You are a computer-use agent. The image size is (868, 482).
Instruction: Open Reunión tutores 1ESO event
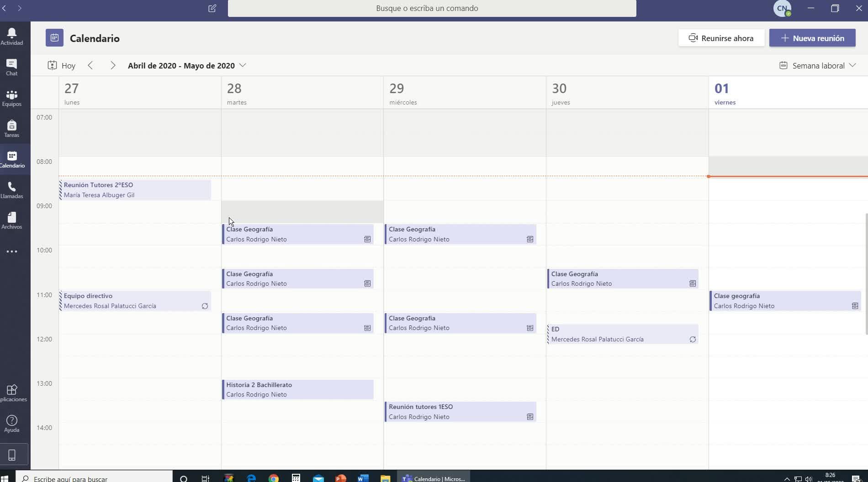[x=460, y=412]
